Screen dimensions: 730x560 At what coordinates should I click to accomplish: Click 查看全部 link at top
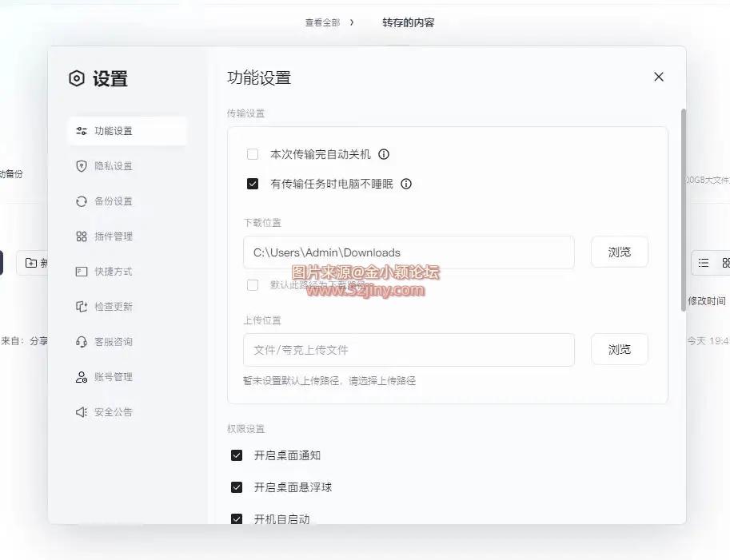tap(322, 22)
